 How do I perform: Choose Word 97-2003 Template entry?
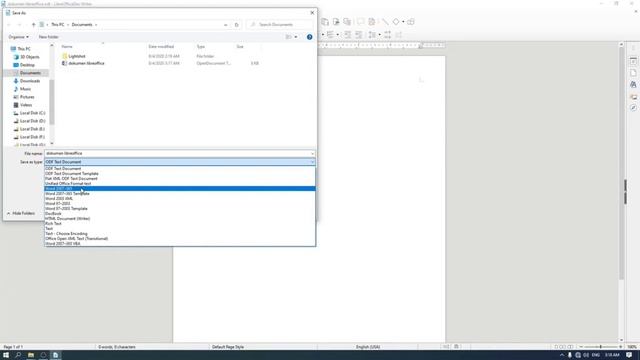pyautogui.click(x=180, y=209)
